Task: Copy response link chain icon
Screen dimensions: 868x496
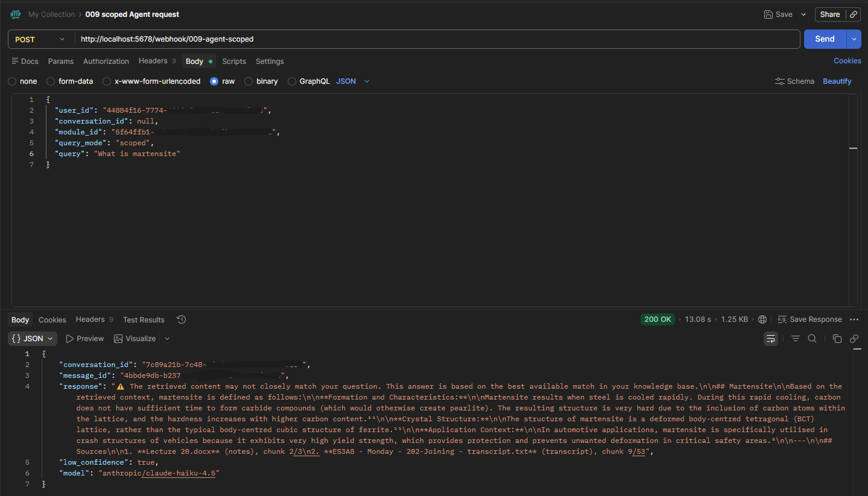Action: [x=854, y=339]
